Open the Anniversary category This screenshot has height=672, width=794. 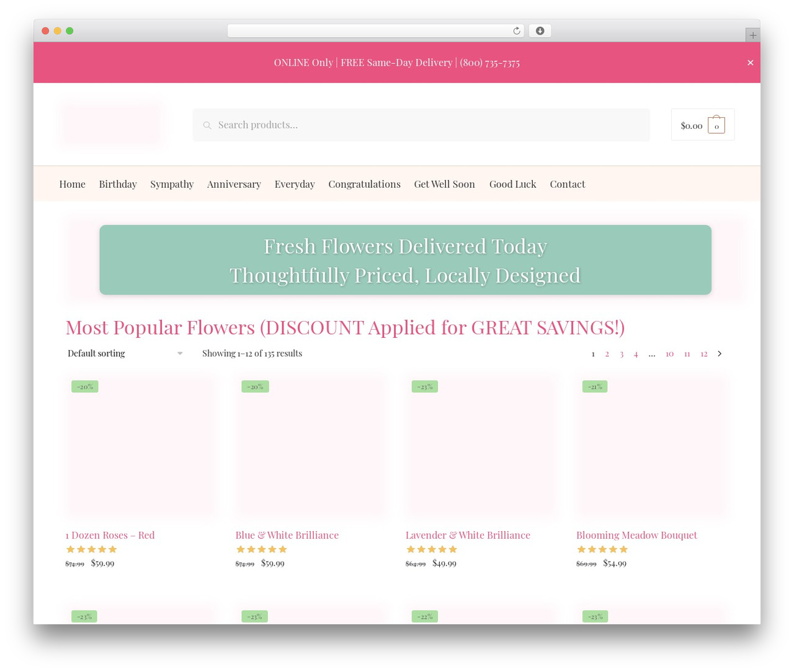tap(234, 184)
